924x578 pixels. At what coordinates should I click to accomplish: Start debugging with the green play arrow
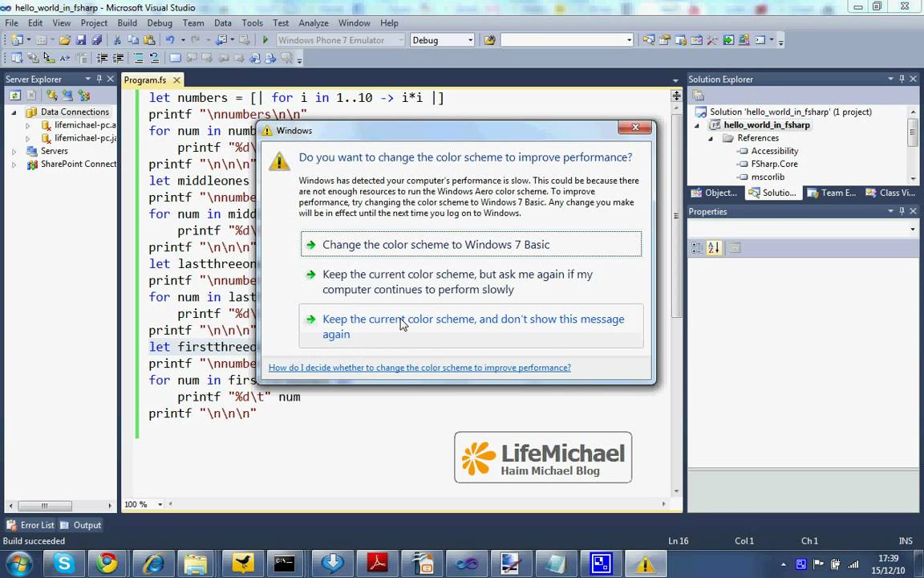[x=265, y=40]
